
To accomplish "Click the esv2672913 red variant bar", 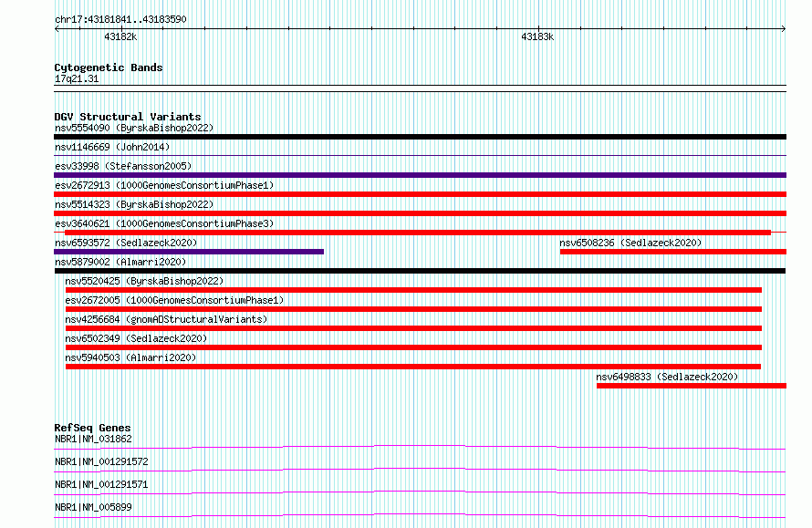I will click(x=420, y=194).
